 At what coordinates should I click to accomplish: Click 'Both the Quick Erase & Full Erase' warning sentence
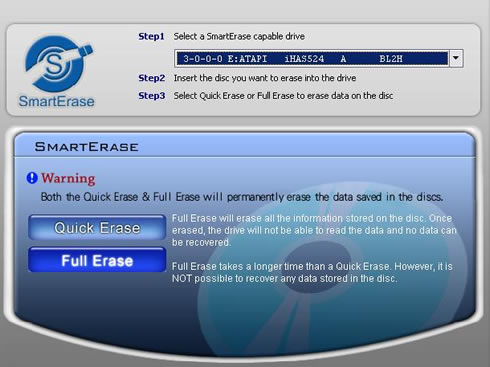point(242,197)
